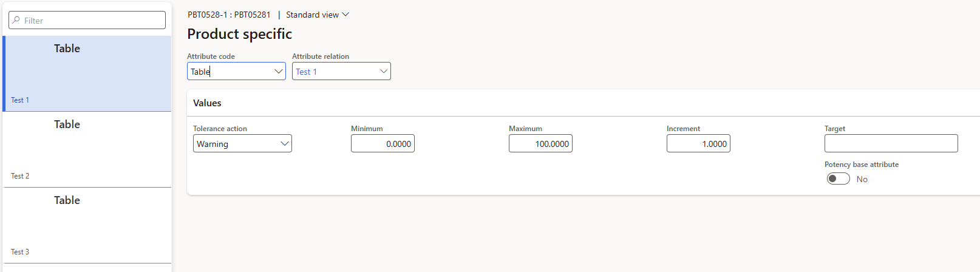Follow the Test 1 attribute relation link
This screenshot has height=272, width=980.
click(x=307, y=72)
